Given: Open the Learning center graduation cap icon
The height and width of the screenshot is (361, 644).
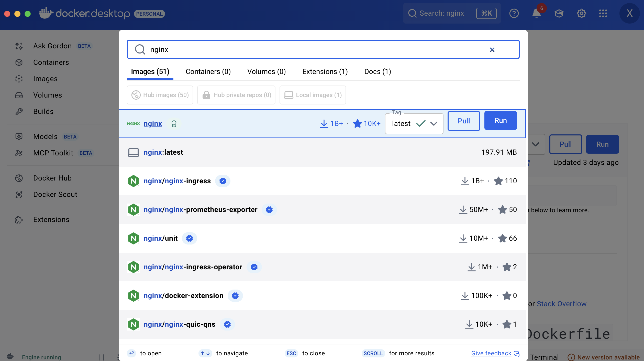Looking at the screenshot, I should coord(559,13).
